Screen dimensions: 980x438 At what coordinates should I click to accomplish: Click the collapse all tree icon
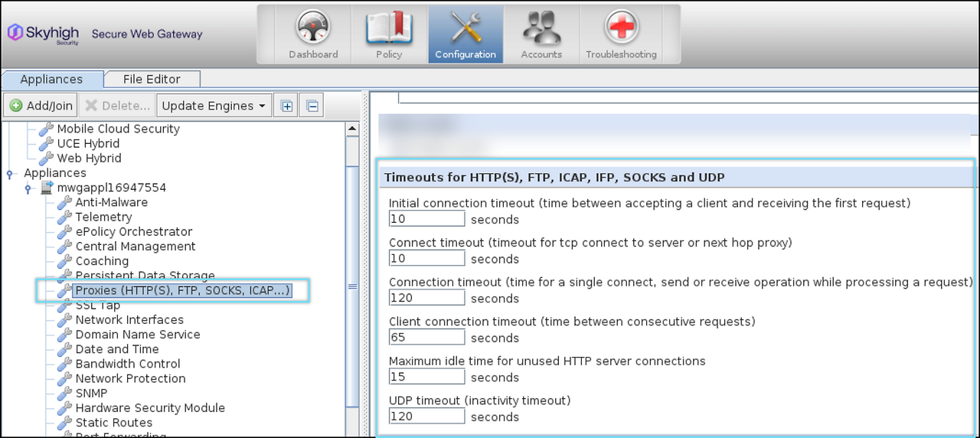click(x=312, y=106)
